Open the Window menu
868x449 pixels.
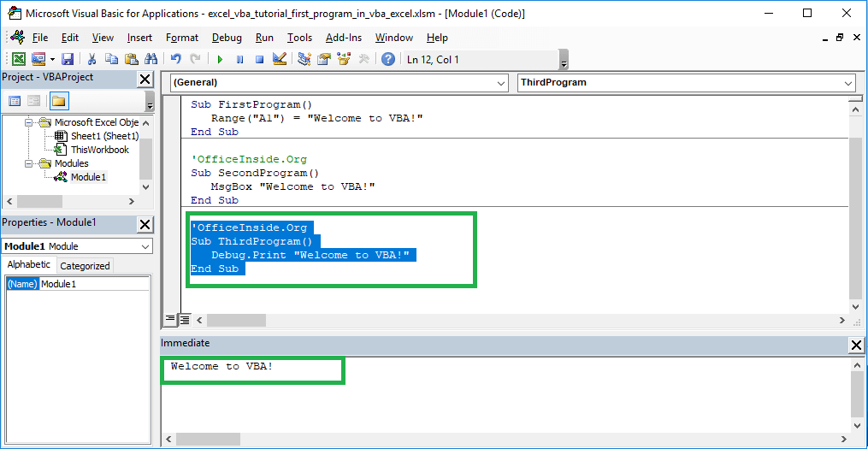(x=393, y=38)
